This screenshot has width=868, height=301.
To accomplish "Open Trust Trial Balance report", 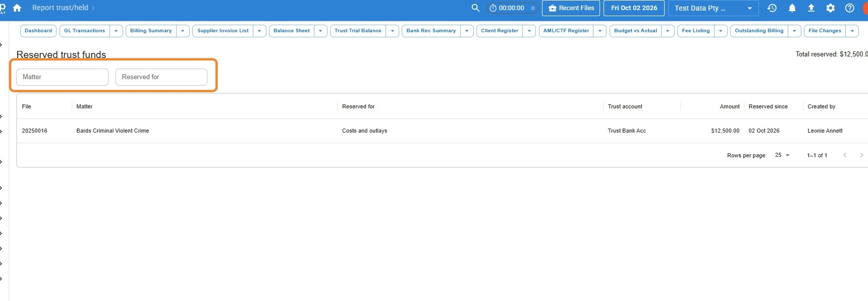I will [x=358, y=31].
